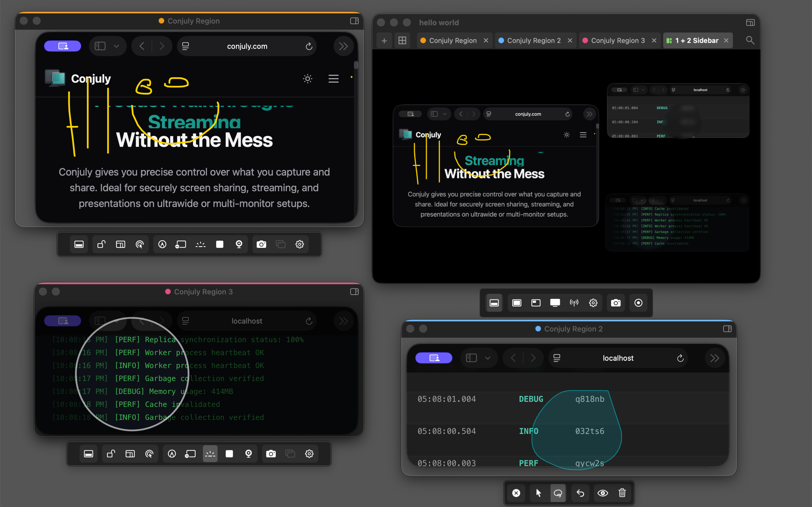This screenshot has width=812, height=507.
Task: Open the grid layout picker in hello world window
Action: [402, 40]
